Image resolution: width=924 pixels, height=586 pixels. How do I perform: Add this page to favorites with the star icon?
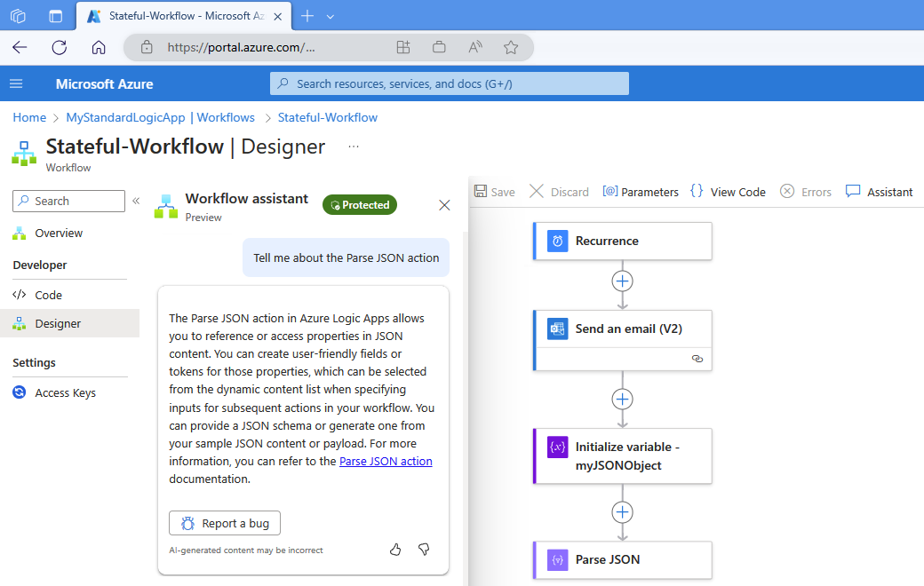point(511,47)
